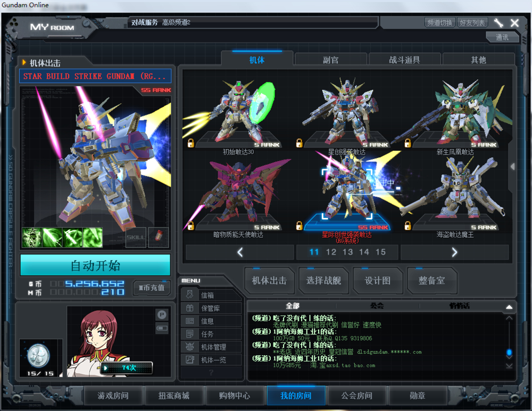Switch to the 战斗道具 tab
The width and height of the screenshot is (532, 411).
[x=404, y=60]
